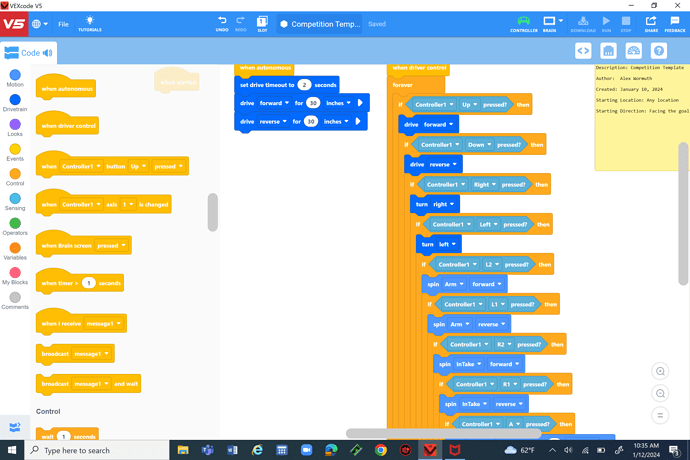This screenshot has width=690, height=460.
Task: Click the Stop icon
Action: click(x=626, y=24)
